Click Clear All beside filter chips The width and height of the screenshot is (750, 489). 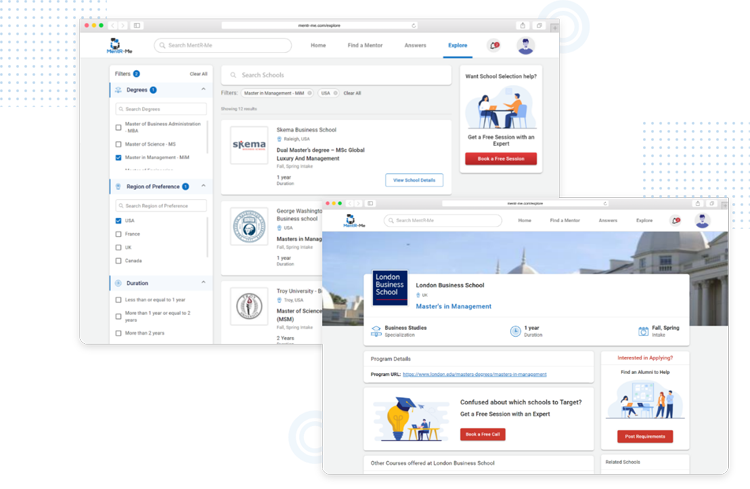[352, 93]
